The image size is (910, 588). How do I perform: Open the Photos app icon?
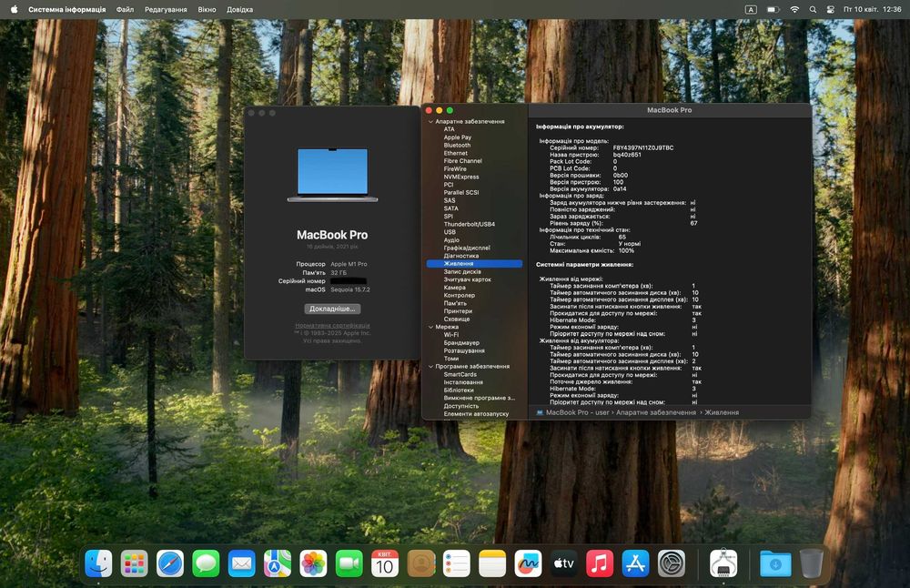click(x=313, y=563)
